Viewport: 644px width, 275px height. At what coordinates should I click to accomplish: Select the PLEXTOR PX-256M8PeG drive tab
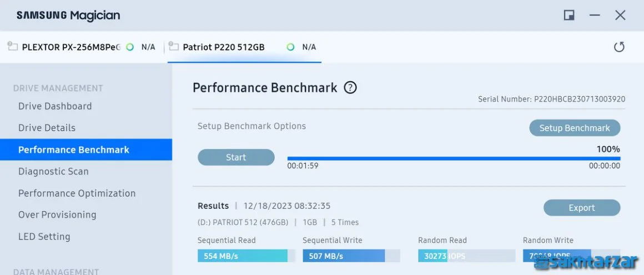click(82, 47)
